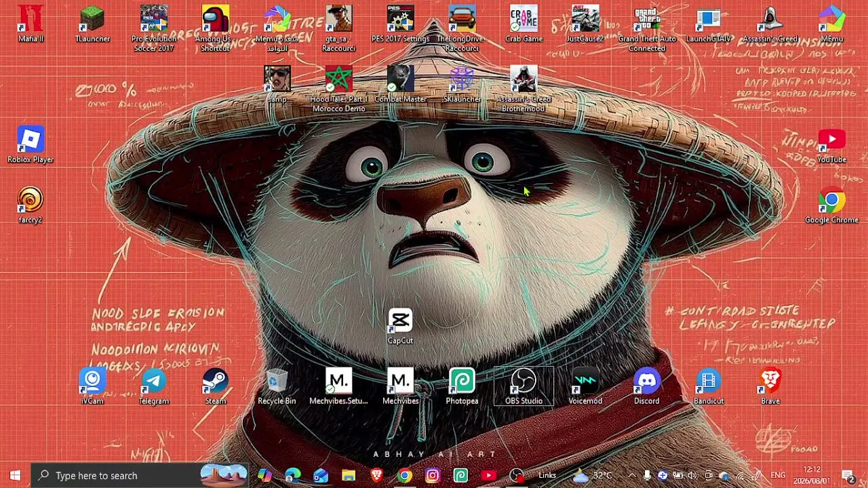Image resolution: width=868 pixels, height=488 pixels.
Task: Select the Google Chrome desktop shortcut
Action: point(832,205)
